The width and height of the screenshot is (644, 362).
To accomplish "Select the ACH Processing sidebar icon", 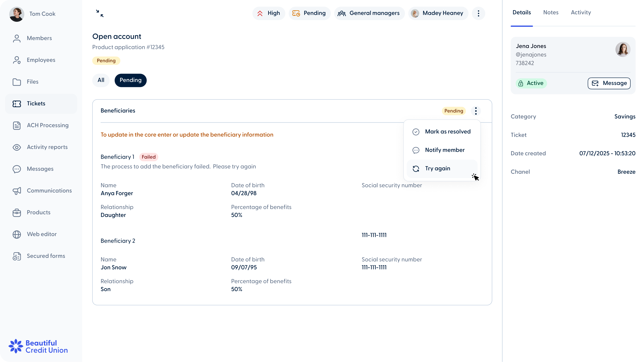I will pyautogui.click(x=16, y=125).
